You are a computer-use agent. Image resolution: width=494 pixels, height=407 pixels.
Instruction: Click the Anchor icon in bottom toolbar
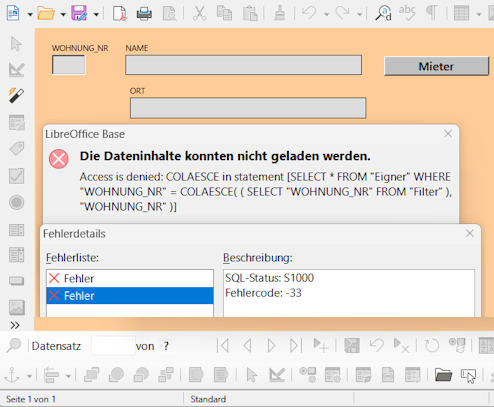(x=12, y=375)
